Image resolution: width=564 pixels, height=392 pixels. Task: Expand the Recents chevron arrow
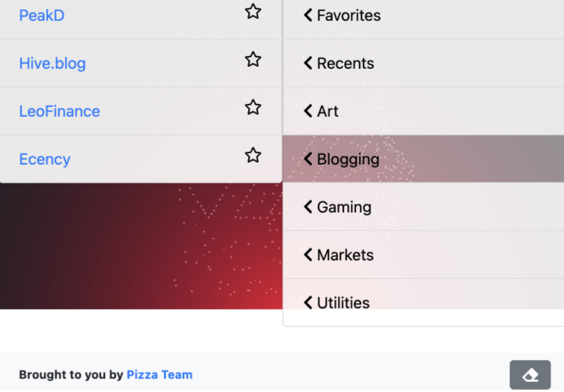click(x=308, y=63)
